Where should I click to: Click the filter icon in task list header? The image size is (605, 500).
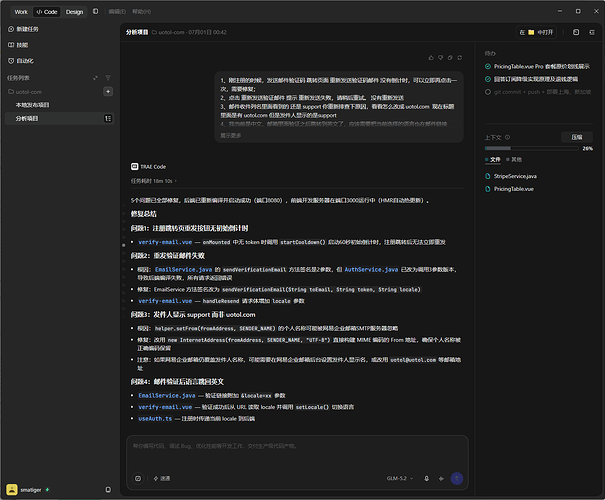(x=108, y=78)
